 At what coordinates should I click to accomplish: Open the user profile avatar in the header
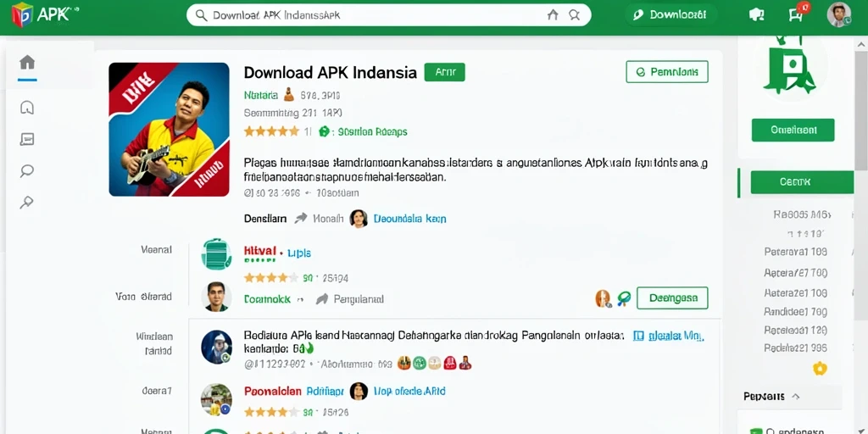tap(838, 14)
